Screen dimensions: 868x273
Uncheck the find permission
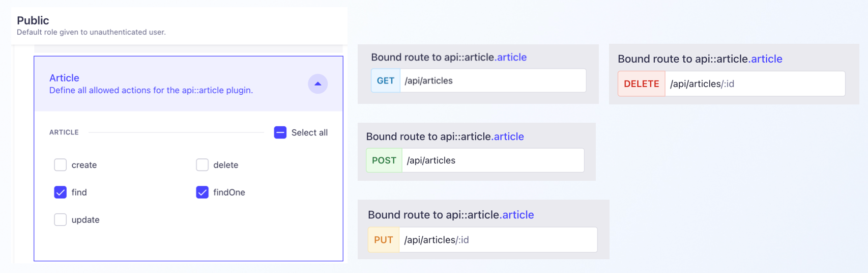[61, 193]
